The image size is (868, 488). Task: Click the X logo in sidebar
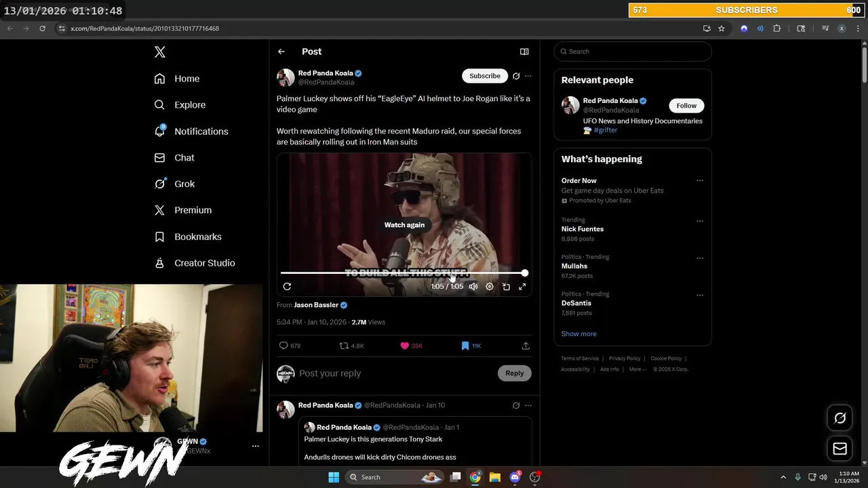click(x=159, y=52)
